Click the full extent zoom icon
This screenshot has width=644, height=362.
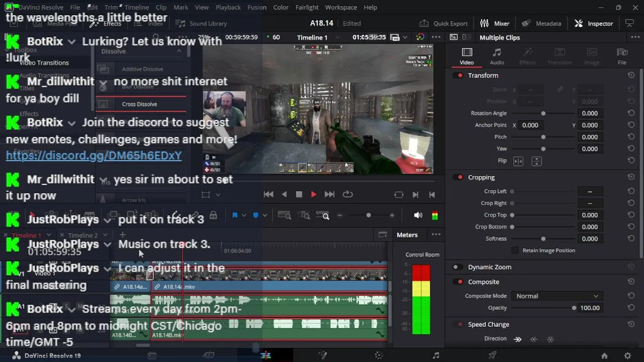[284, 216]
